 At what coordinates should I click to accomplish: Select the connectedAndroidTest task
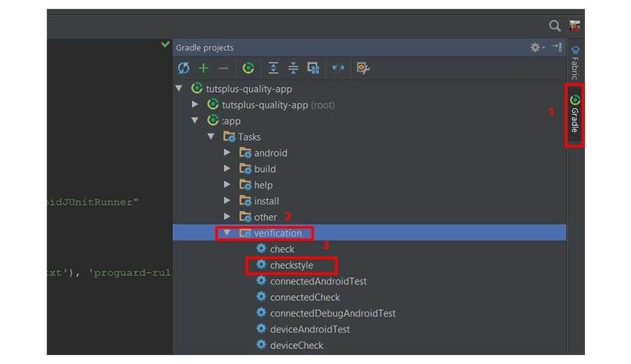(x=318, y=281)
